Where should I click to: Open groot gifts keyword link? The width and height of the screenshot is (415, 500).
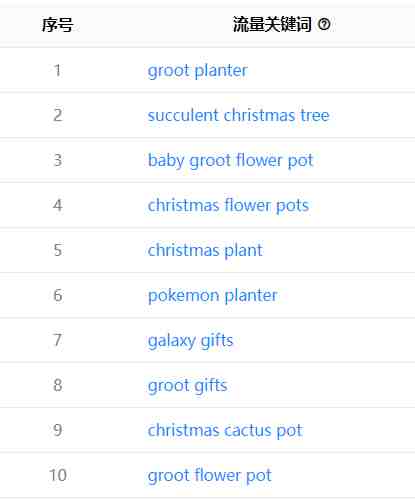[188, 386]
